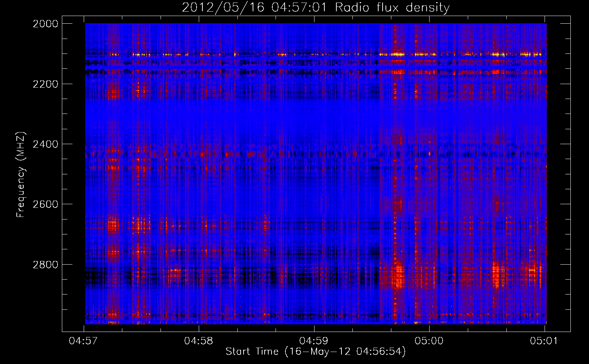Select the 2800 frequency tick label
Image resolution: width=589 pixels, height=364 pixels.
point(46,264)
